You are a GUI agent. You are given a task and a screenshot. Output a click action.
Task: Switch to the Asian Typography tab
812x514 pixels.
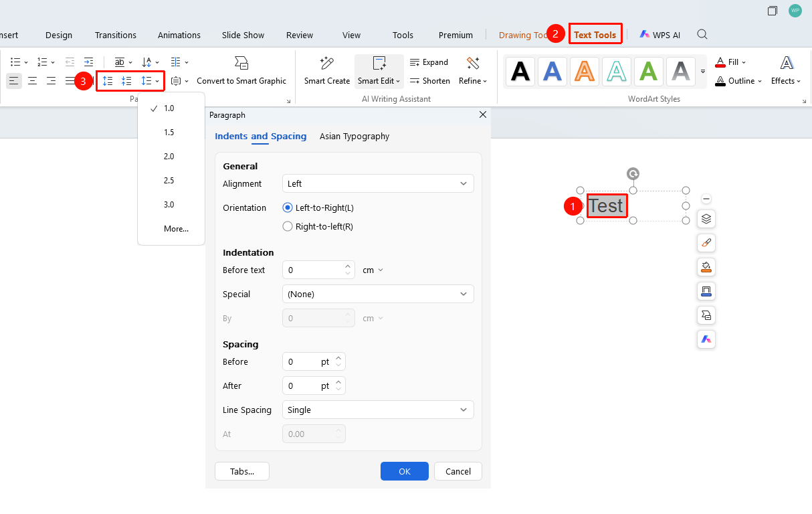354,136
